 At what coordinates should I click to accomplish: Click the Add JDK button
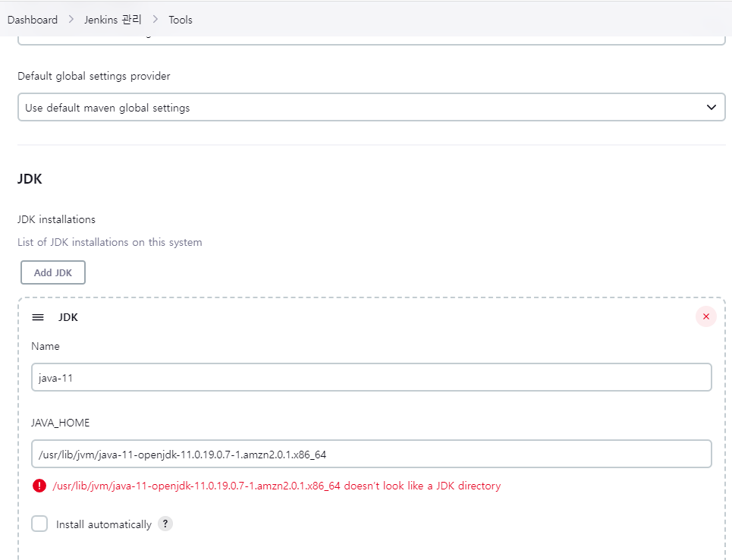tap(53, 272)
